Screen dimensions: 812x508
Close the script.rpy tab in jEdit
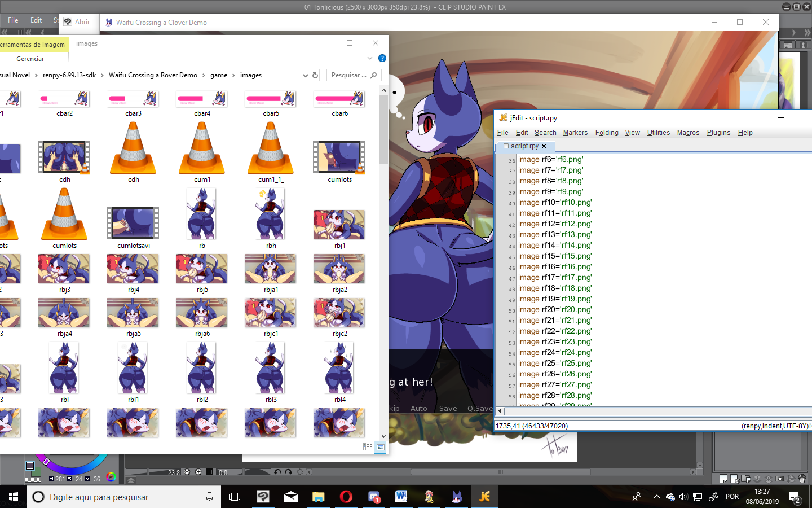[544, 146]
